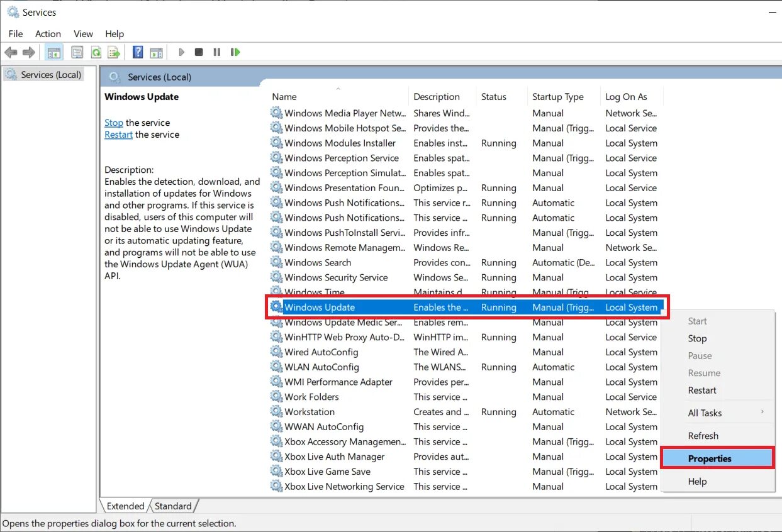
Task: Click gear icon of Windows Search service
Action: point(277,262)
